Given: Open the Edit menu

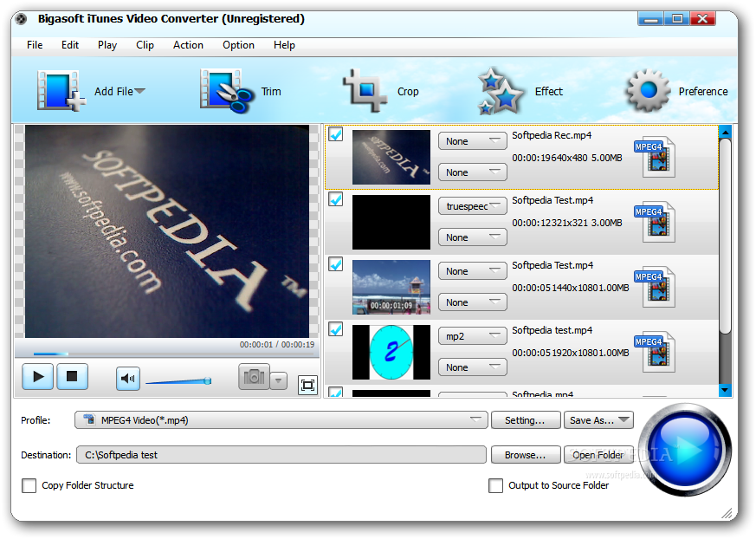Looking at the screenshot, I should coord(70,45).
